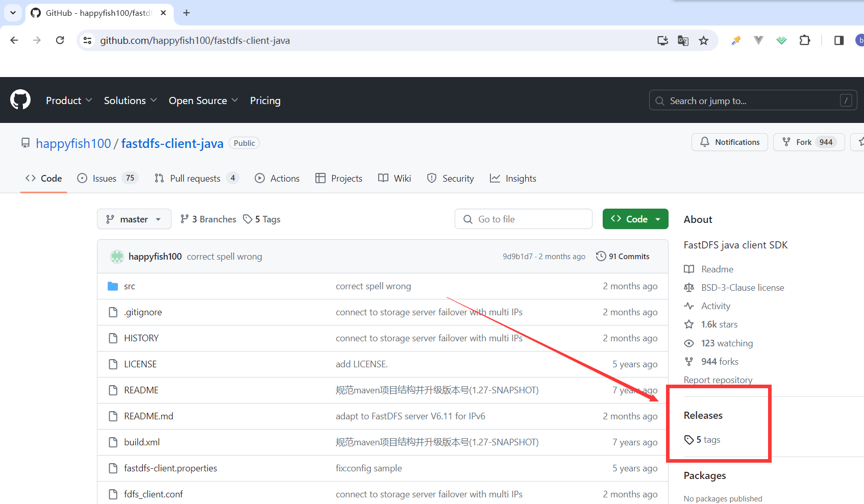Open the Pricing page
864x504 pixels.
click(265, 100)
